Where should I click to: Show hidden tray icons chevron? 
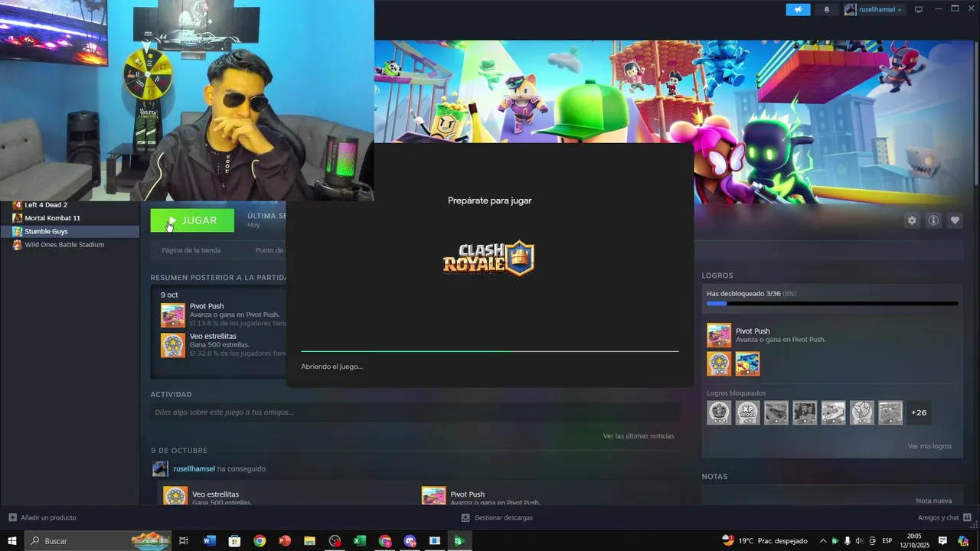point(823,541)
